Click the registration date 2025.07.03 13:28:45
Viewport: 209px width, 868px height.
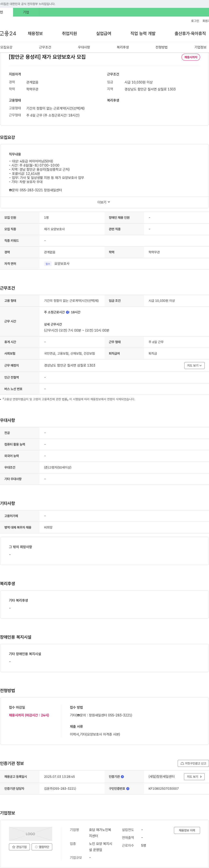[59, 777]
